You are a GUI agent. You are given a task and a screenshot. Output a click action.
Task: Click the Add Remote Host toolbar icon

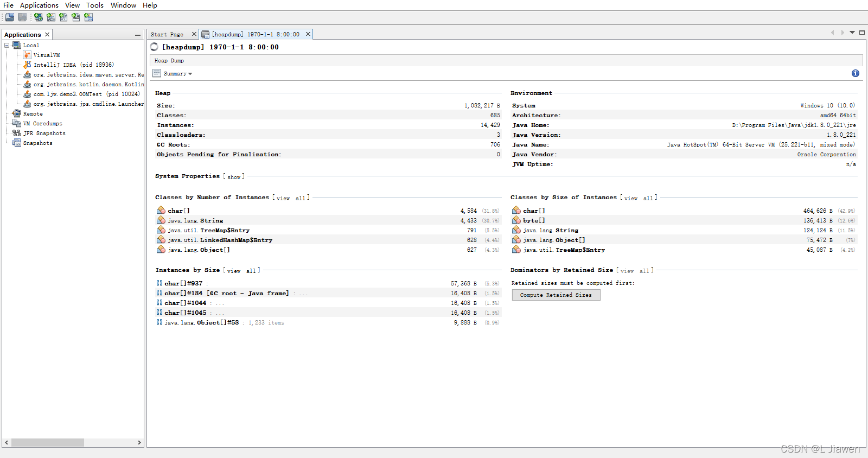click(x=39, y=17)
